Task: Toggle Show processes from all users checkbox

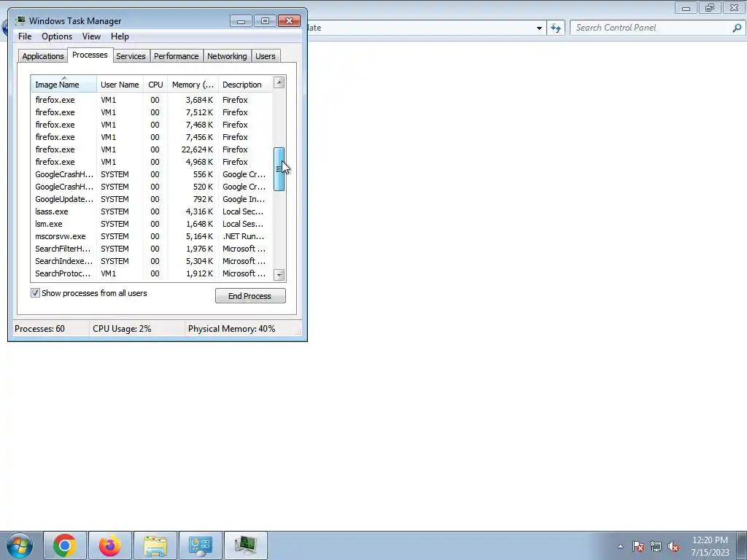Action: tap(35, 293)
